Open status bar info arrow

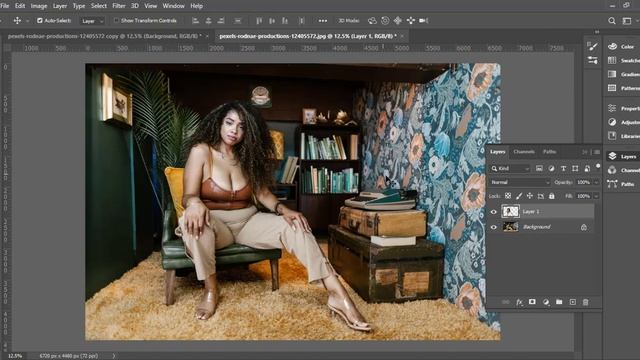point(113,356)
